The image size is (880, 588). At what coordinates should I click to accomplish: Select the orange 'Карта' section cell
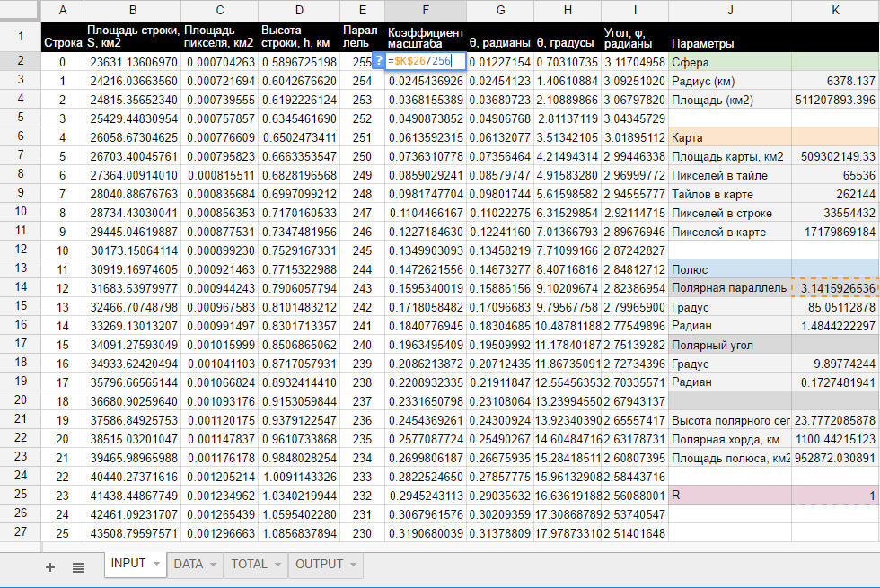(729, 137)
